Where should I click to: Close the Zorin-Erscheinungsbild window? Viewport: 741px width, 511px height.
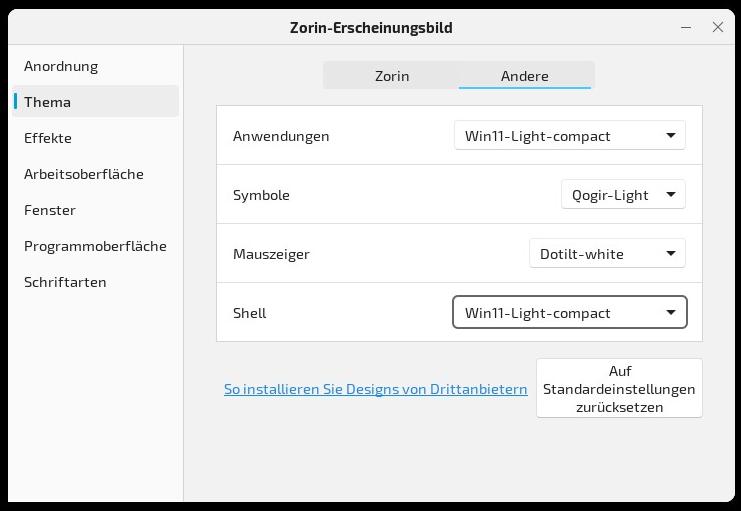(717, 27)
